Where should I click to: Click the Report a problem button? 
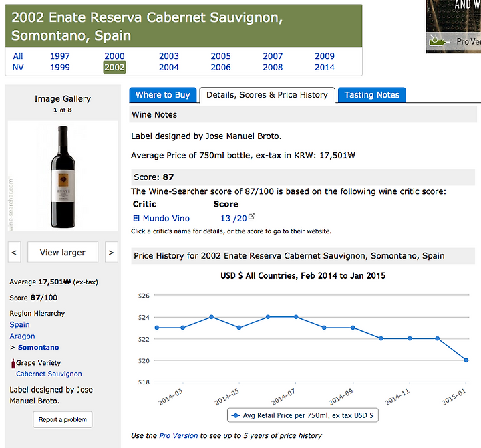point(63,419)
